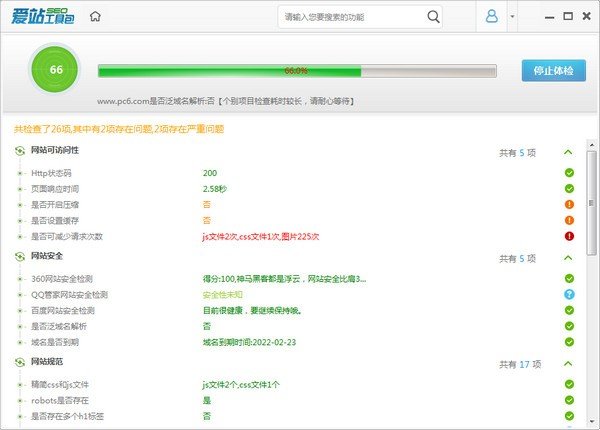
Task: Select the QQ管家网站安全检测 row label
Action: pos(69,295)
